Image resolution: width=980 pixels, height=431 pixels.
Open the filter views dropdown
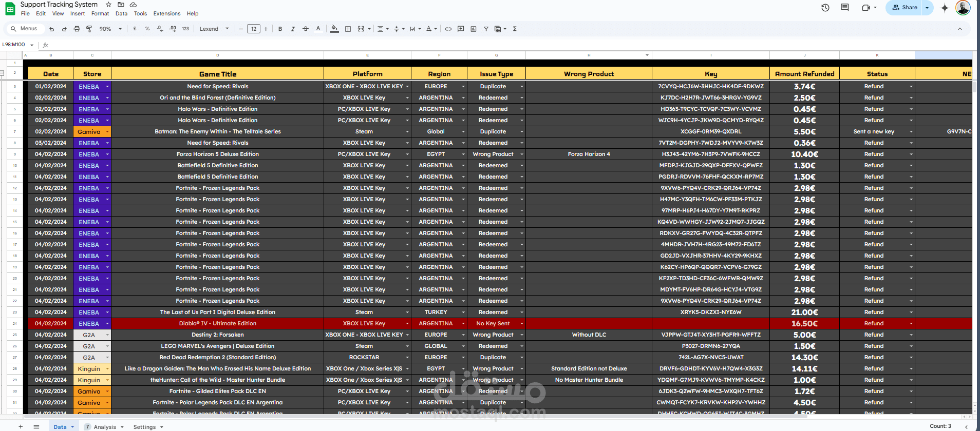pyautogui.click(x=500, y=29)
